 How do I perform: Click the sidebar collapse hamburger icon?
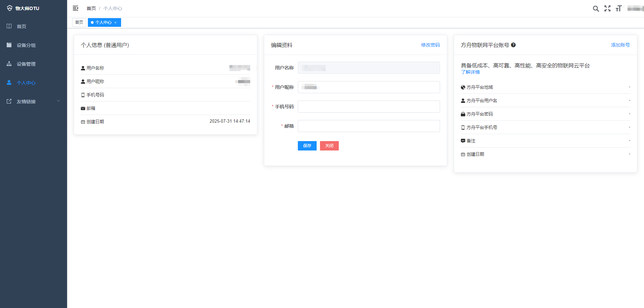tap(75, 8)
